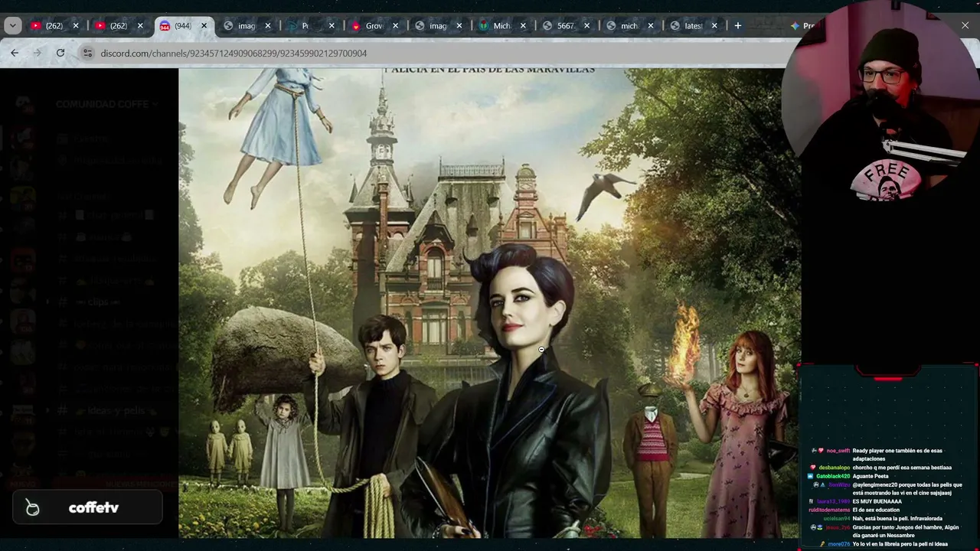Go back using the browser back arrow

(x=15, y=53)
